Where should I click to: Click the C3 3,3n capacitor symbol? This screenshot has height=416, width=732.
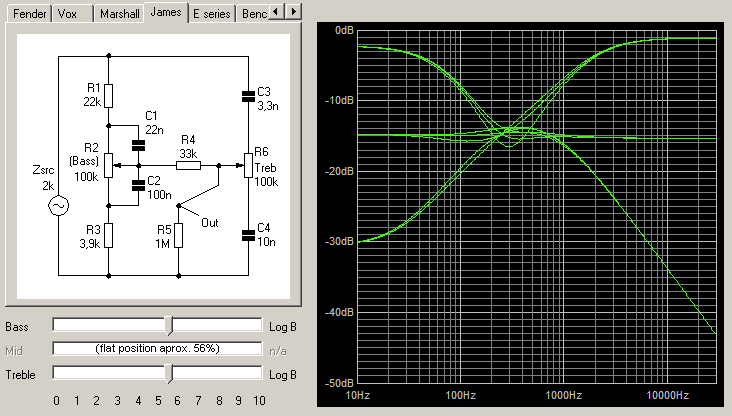[248, 96]
